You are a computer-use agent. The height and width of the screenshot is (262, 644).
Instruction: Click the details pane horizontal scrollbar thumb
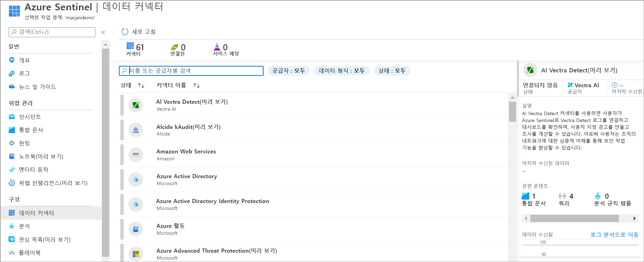(574, 218)
